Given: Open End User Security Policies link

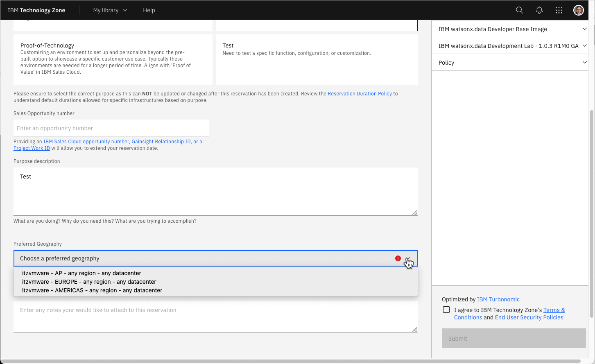Looking at the screenshot, I should 529,317.
